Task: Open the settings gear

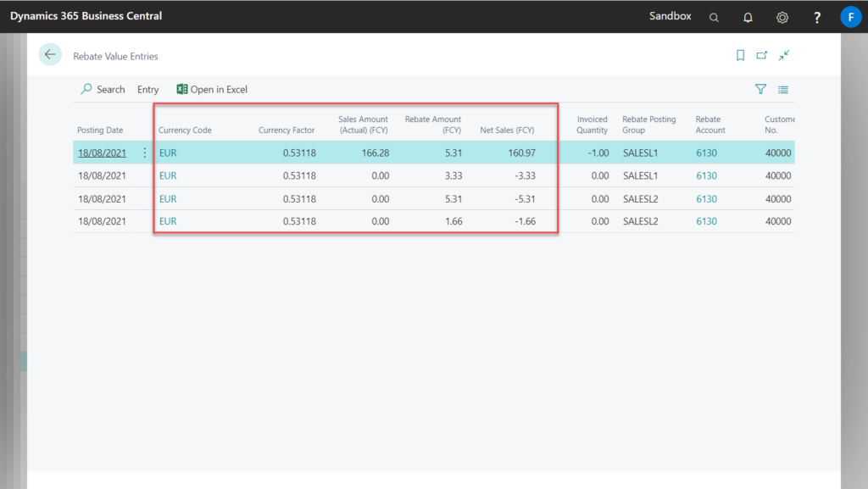Action: click(x=782, y=17)
